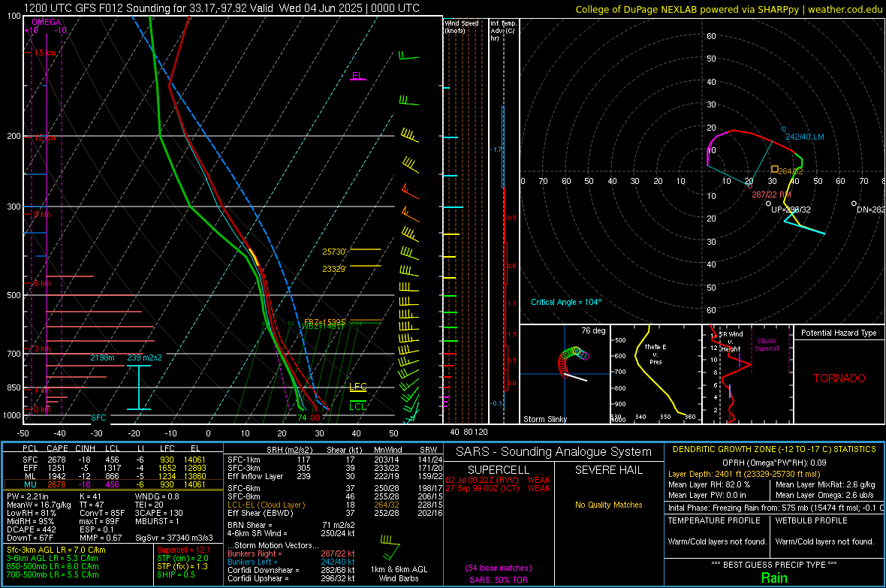Click the 239 m2s2 helicity label
The height and width of the screenshot is (588, 886).
(x=145, y=357)
